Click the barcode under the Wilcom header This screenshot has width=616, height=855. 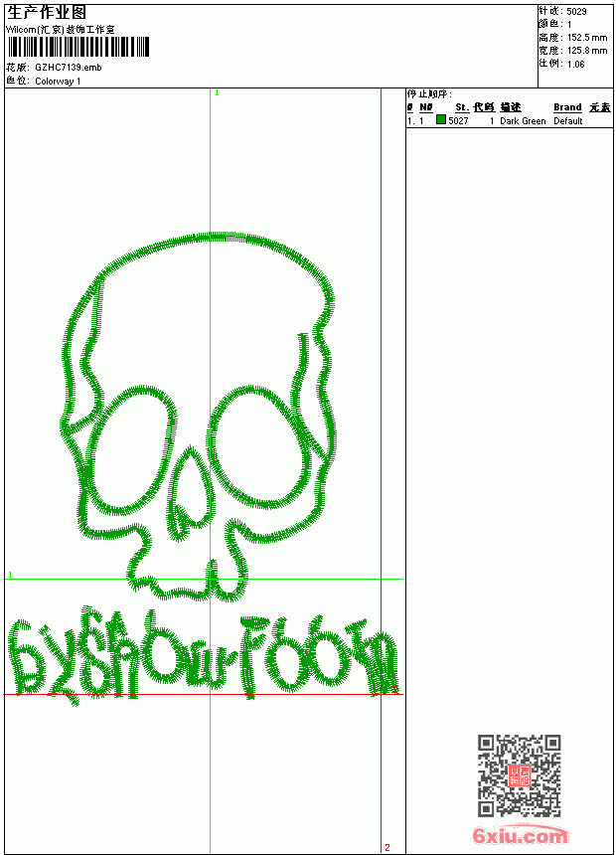pos(78,47)
